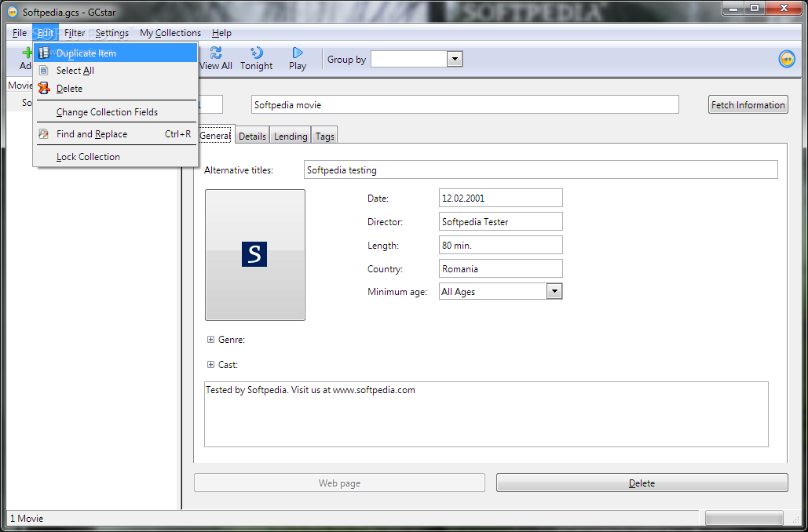
Task: Click the Duplicate Item menu entry
Action: click(x=115, y=53)
